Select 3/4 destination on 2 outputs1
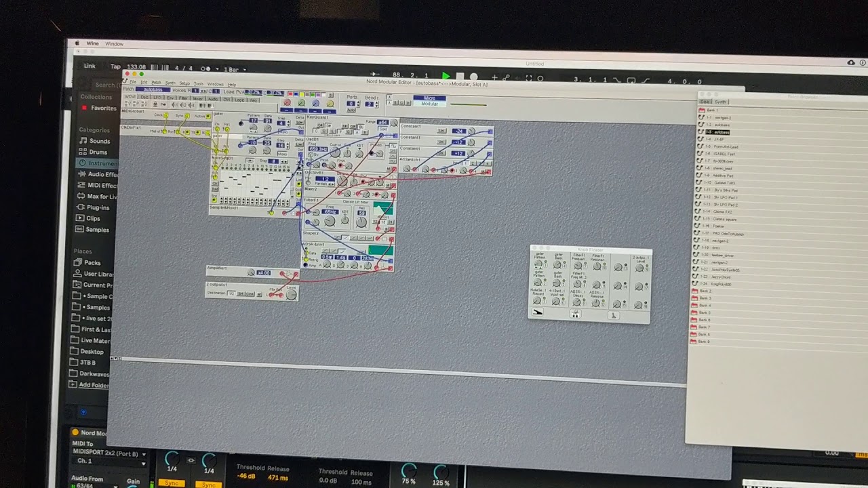Screen dimensions: 868x488 240,294
